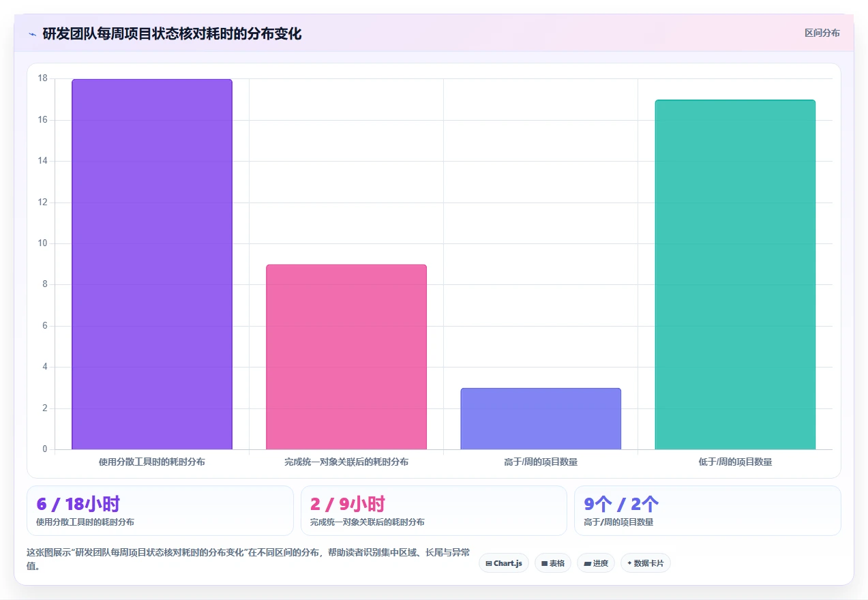Image resolution: width=868 pixels, height=600 pixels.
Task: Click the lightning icon beside the chart title
Action: [32, 33]
